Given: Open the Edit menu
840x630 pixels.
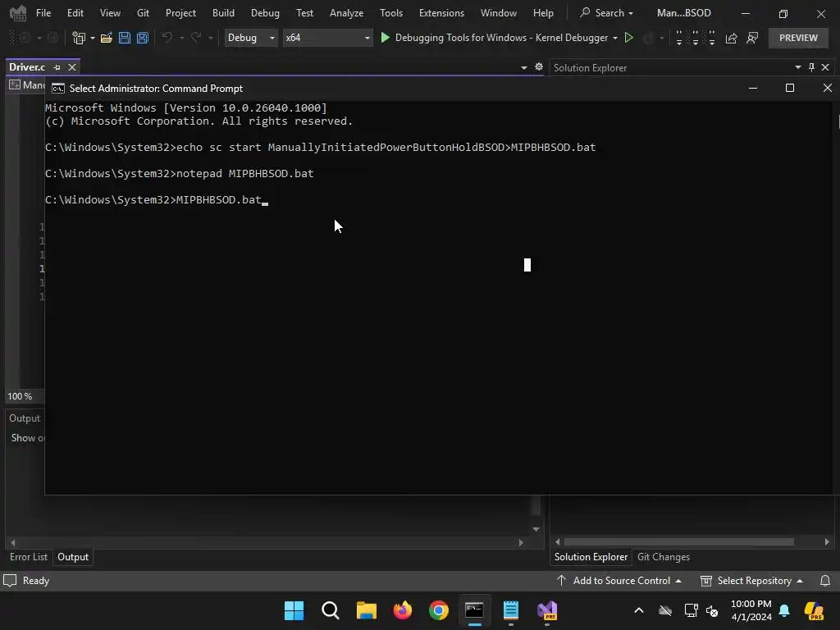Looking at the screenshot, I should coord(75,13).
